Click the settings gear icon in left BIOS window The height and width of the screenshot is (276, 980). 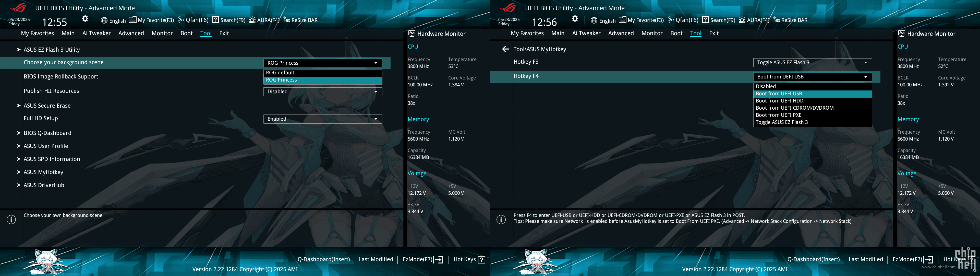85,19
